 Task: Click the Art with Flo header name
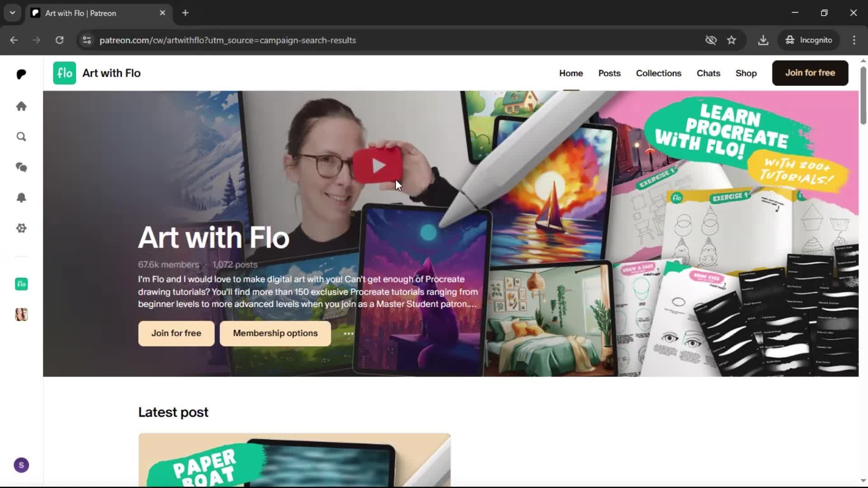pos(111,73)
